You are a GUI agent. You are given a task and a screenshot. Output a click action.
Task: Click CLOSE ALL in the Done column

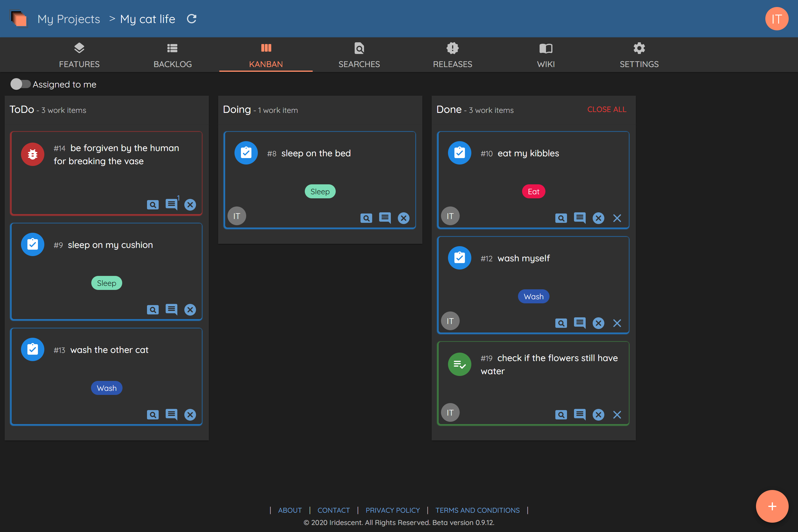tap(607, 109)
